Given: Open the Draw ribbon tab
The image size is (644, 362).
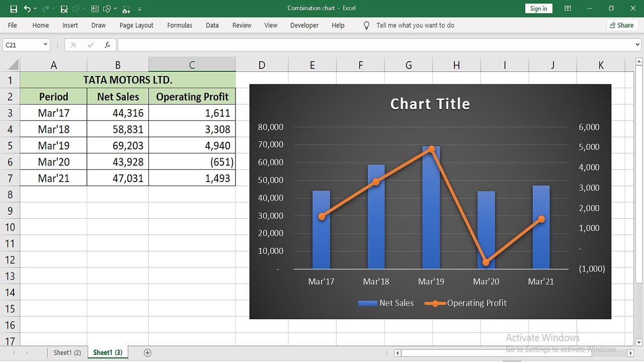Looking at the screenshot, I should (x=99, y=25).
